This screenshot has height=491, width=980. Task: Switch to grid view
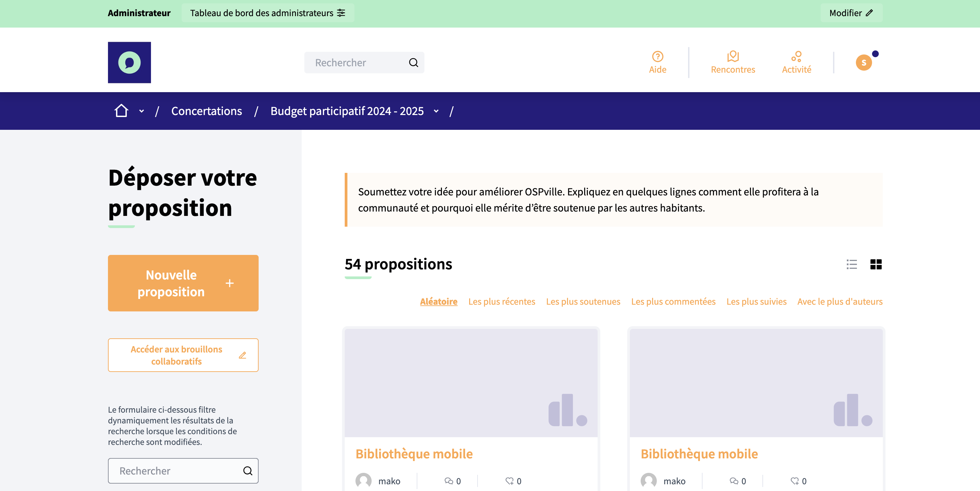(875, 264)
